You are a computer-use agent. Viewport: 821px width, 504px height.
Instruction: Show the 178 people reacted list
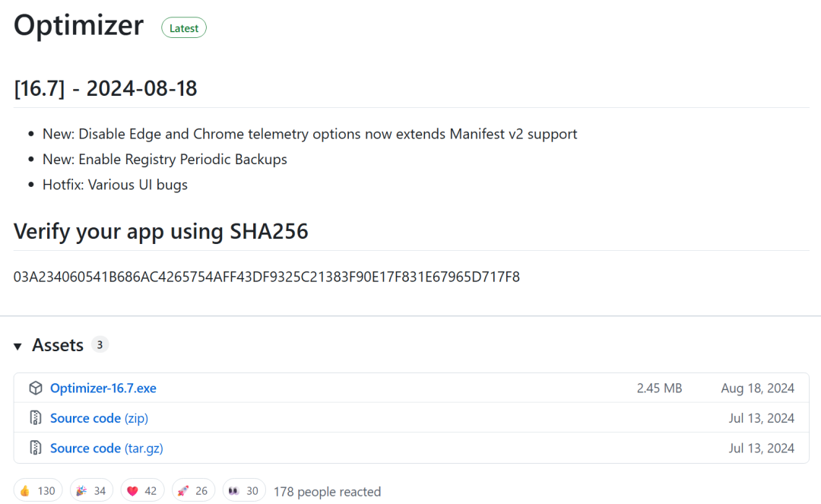point(327,492)
